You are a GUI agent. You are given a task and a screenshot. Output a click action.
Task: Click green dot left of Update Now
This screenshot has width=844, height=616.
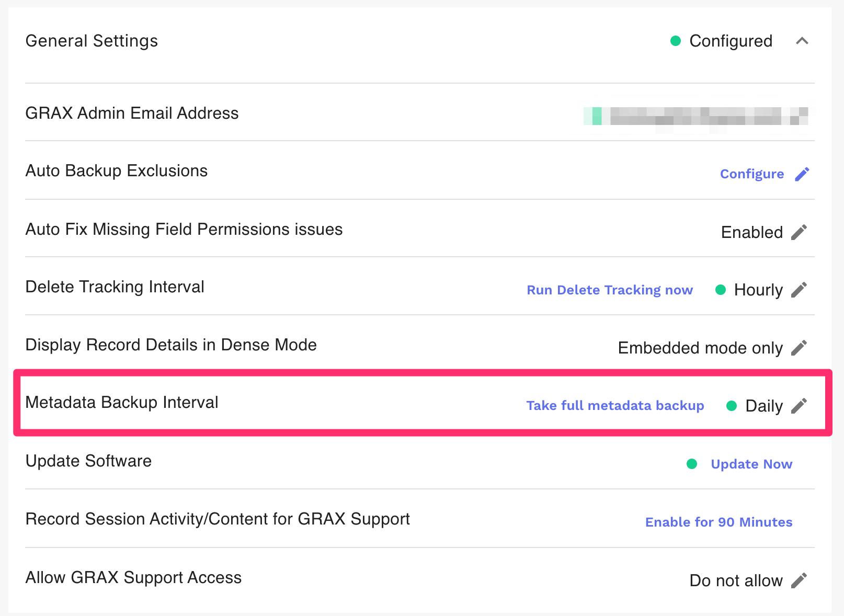point(692,464)
